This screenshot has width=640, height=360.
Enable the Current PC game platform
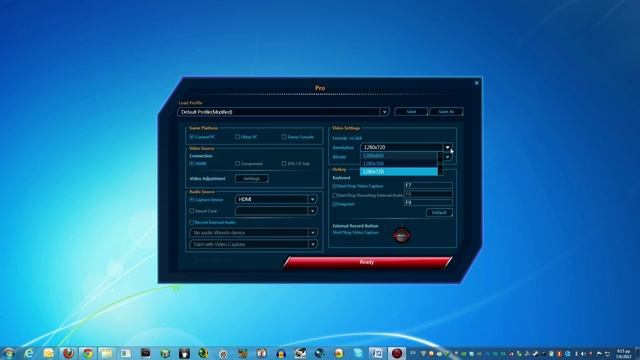coord(192,137)
